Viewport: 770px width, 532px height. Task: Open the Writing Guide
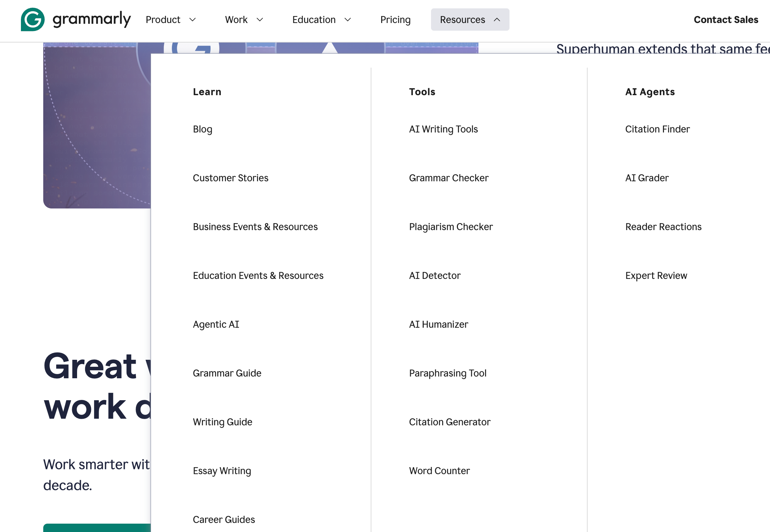[x=222, y=422]
